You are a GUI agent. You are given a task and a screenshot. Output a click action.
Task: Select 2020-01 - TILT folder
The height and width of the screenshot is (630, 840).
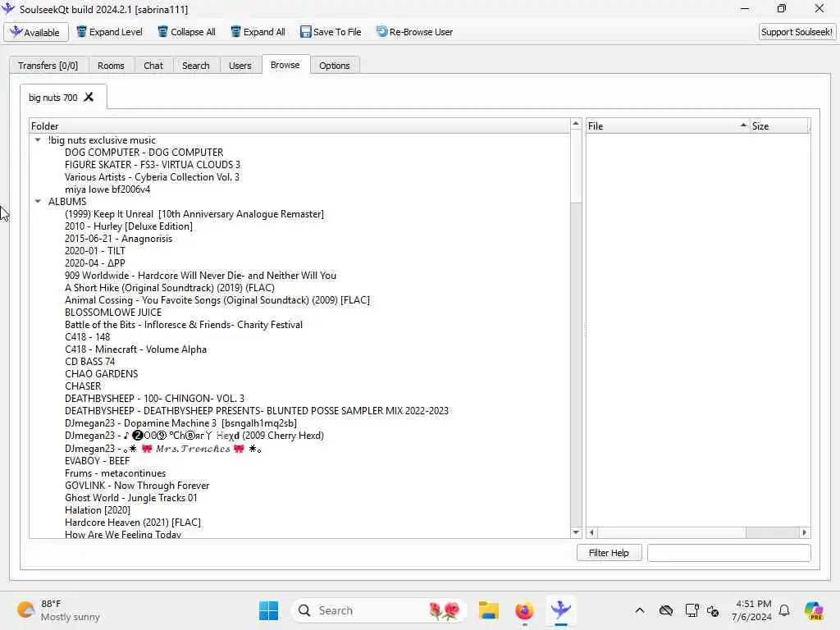tap(95, 251)
